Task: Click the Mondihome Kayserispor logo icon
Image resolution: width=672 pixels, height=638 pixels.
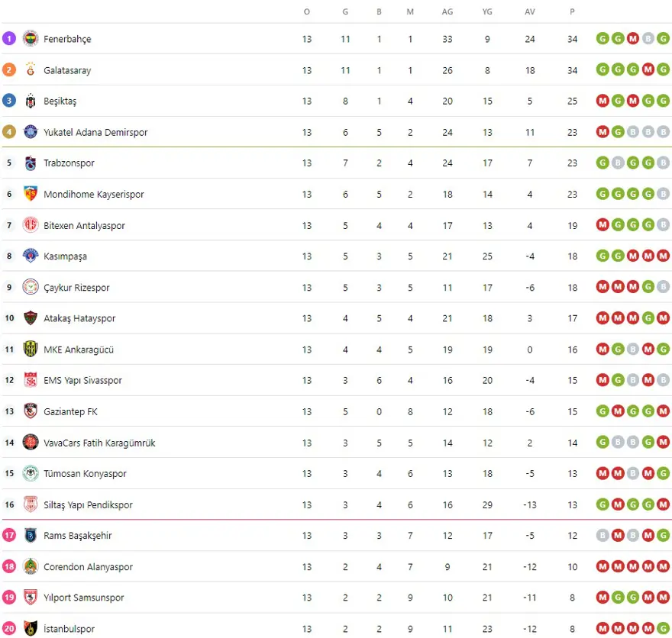Action: pyautogui.click(x=31, y=195)
